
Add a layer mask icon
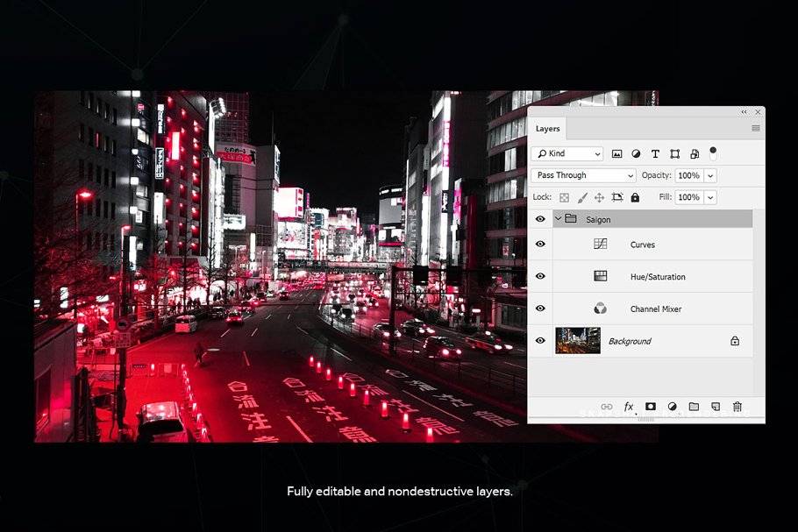pos(651,406)
